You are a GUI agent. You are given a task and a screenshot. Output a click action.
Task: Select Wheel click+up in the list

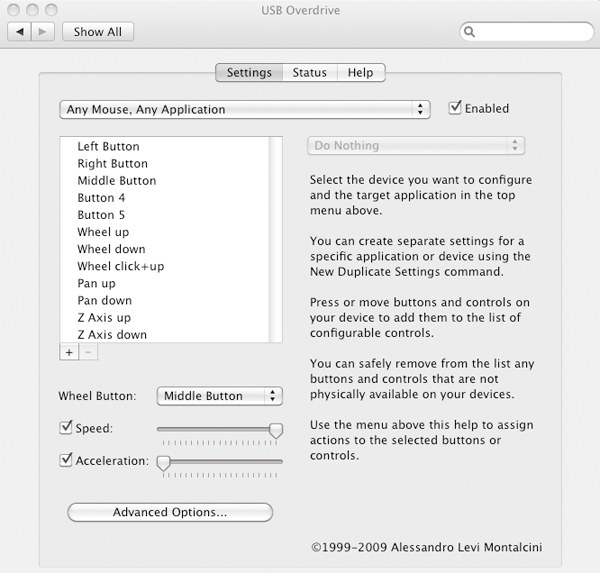point(165,266)
